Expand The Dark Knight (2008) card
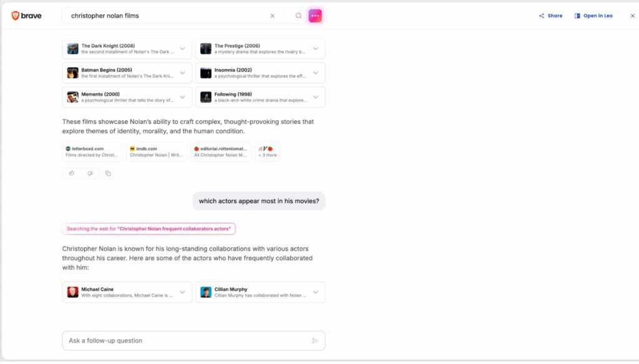 click(183, 49)
